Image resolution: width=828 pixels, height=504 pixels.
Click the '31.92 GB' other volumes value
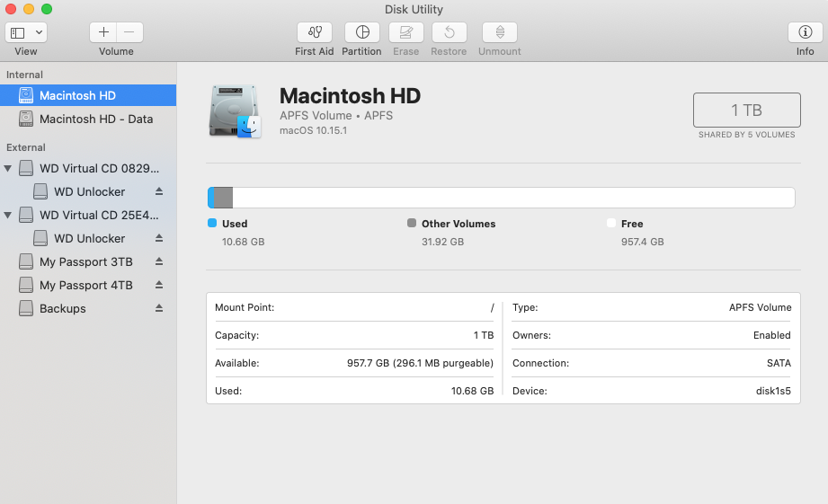click(x=442, y=242)
